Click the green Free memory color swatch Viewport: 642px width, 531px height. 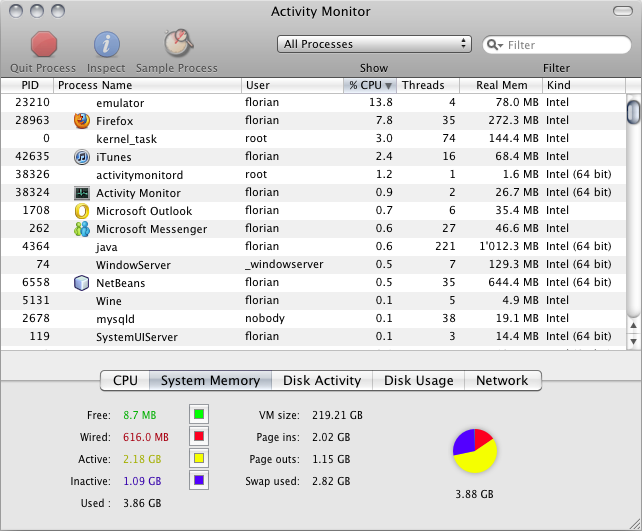[x=198, y=414]
